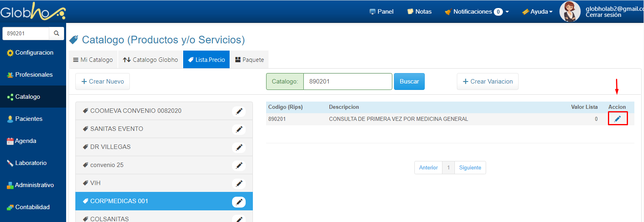
Task: Click the user profile avatar
Action: 569,11
